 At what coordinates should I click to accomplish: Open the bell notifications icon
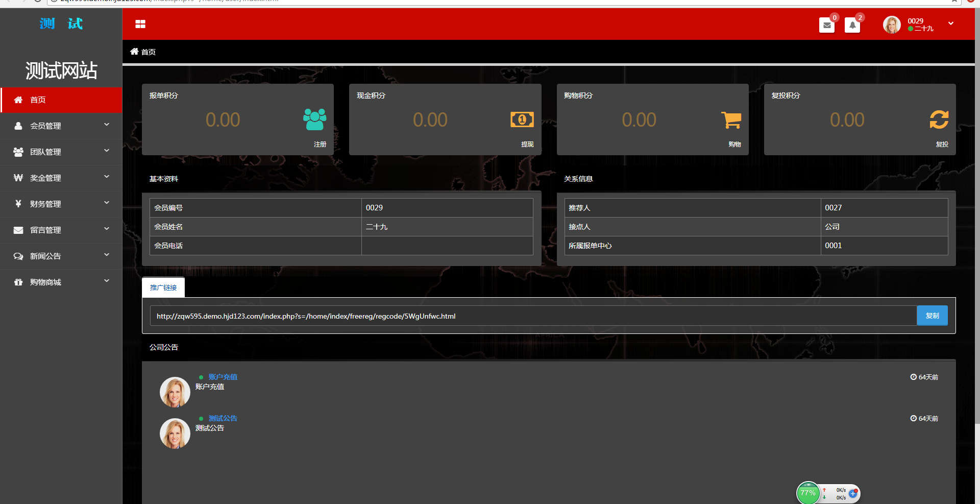(x=852, y=25)
